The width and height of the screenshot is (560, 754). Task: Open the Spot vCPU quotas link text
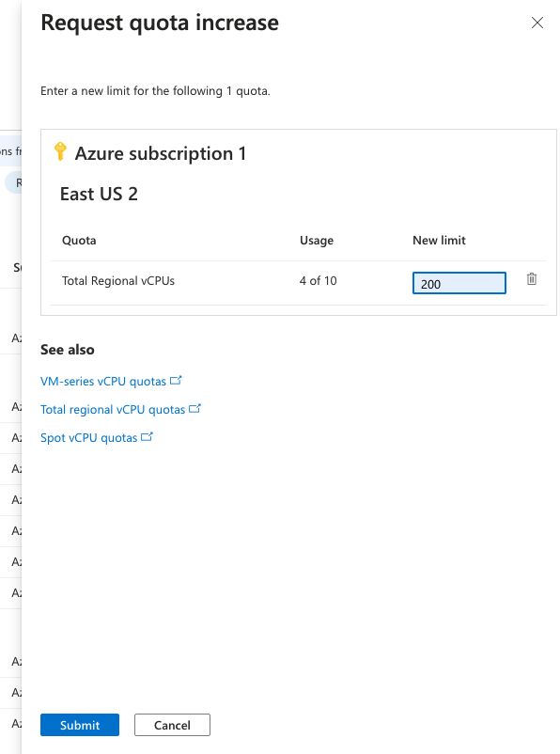(89, 438)
